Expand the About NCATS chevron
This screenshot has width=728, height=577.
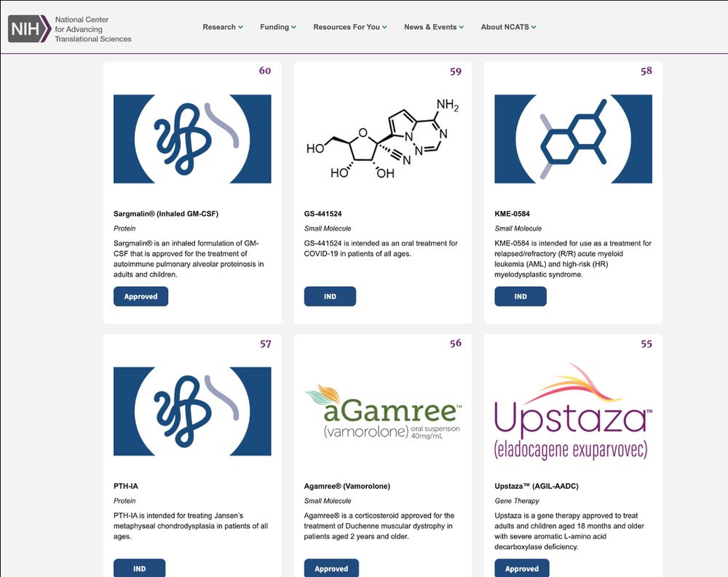pos(534,27)
